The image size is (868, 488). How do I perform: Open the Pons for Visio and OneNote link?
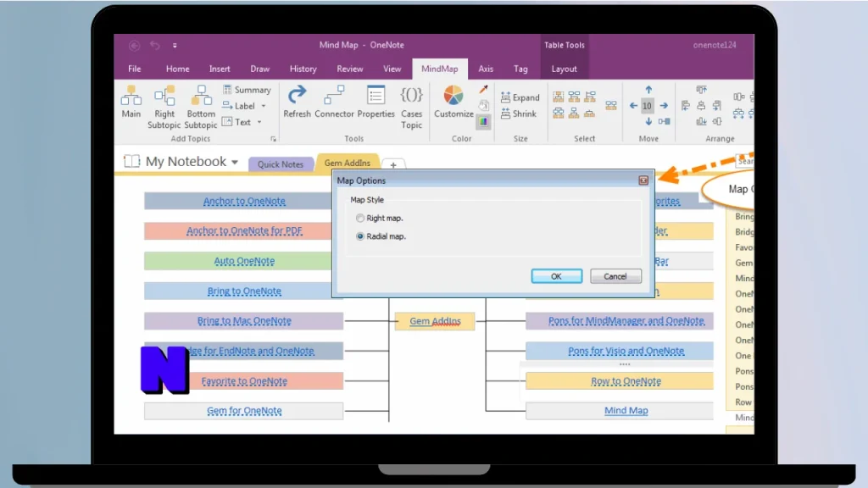click(x=626, y=351)
